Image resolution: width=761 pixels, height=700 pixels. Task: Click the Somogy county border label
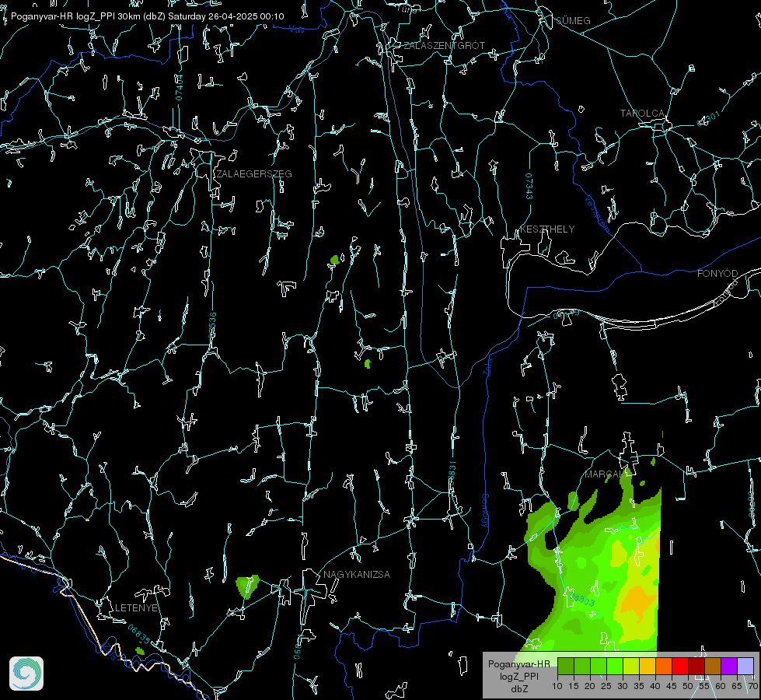tap(485, 511)
